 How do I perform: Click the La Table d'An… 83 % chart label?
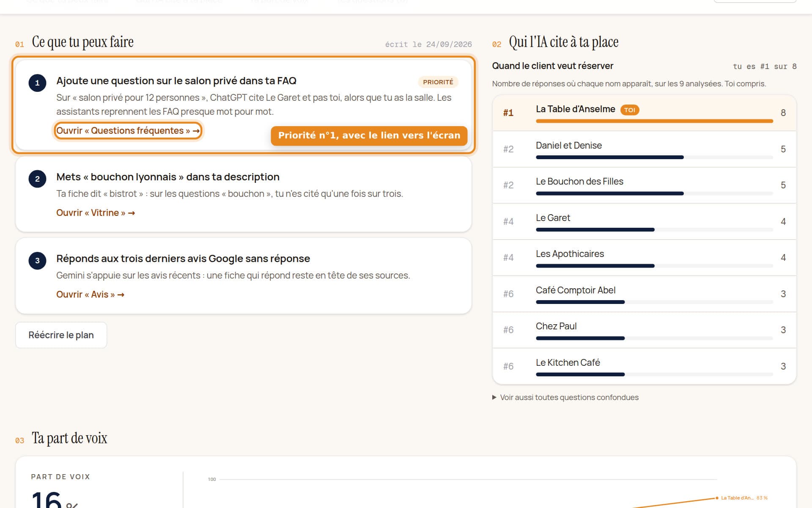click(x=744, y=498)
